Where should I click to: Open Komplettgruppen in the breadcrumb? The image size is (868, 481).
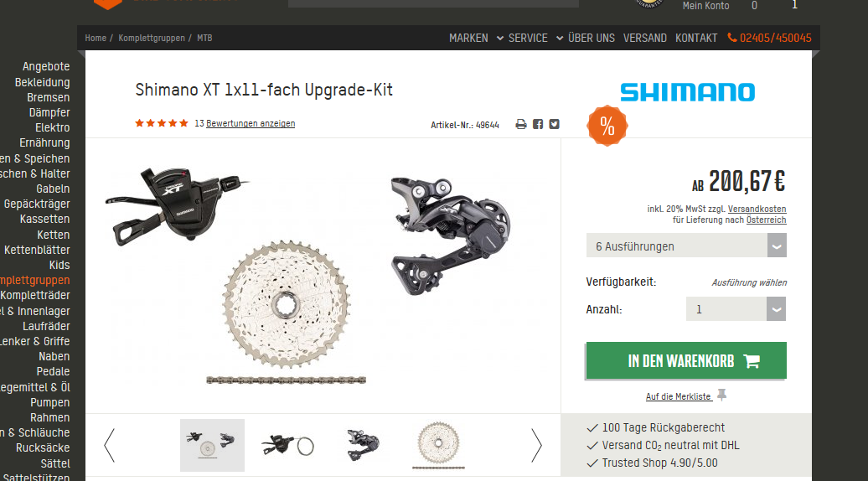(x=152, y=39)
